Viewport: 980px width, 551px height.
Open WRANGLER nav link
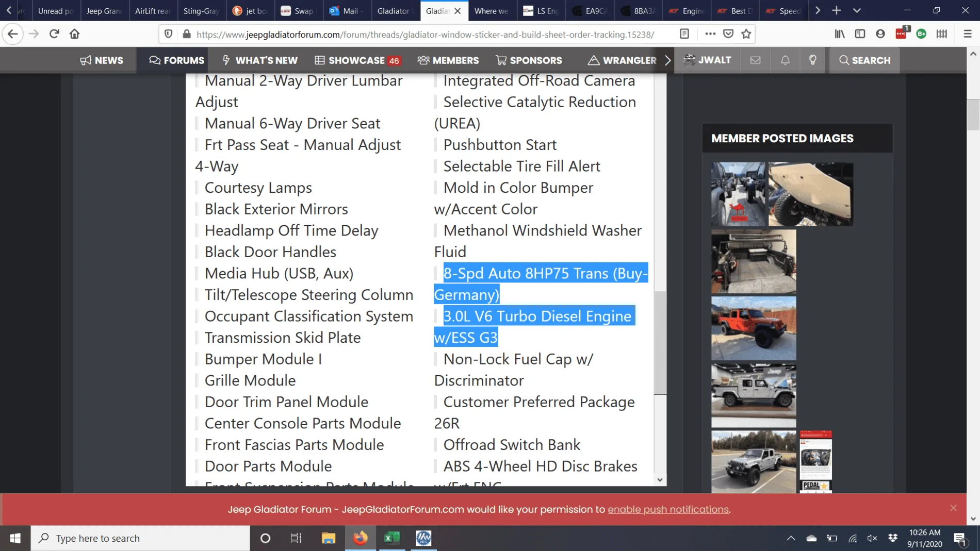(x=622, y=60)
